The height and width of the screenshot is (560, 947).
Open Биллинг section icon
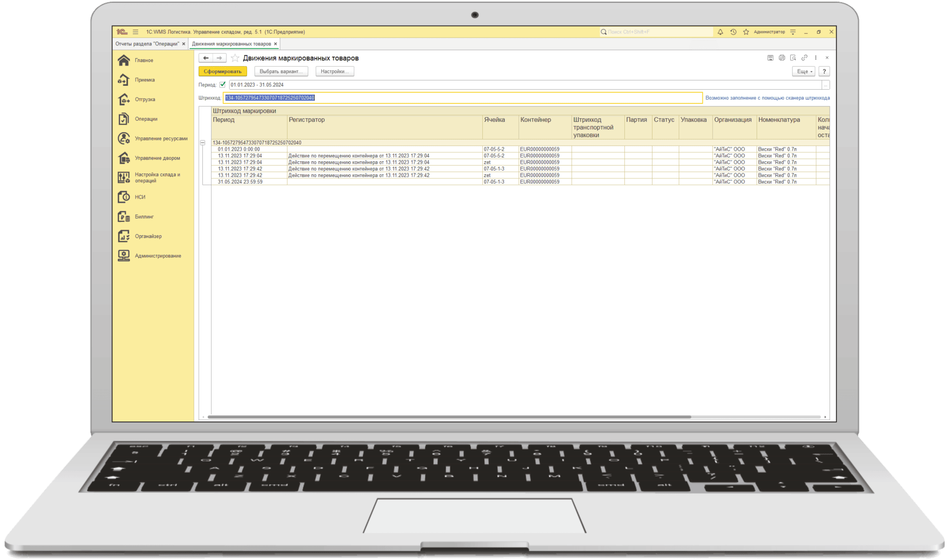point(124,217)
